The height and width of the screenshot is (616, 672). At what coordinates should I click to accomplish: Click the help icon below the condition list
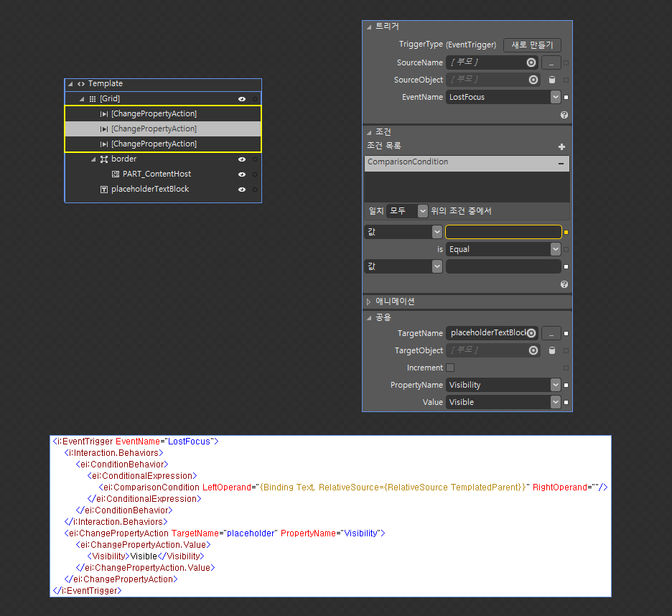click(x=564, y=284)
